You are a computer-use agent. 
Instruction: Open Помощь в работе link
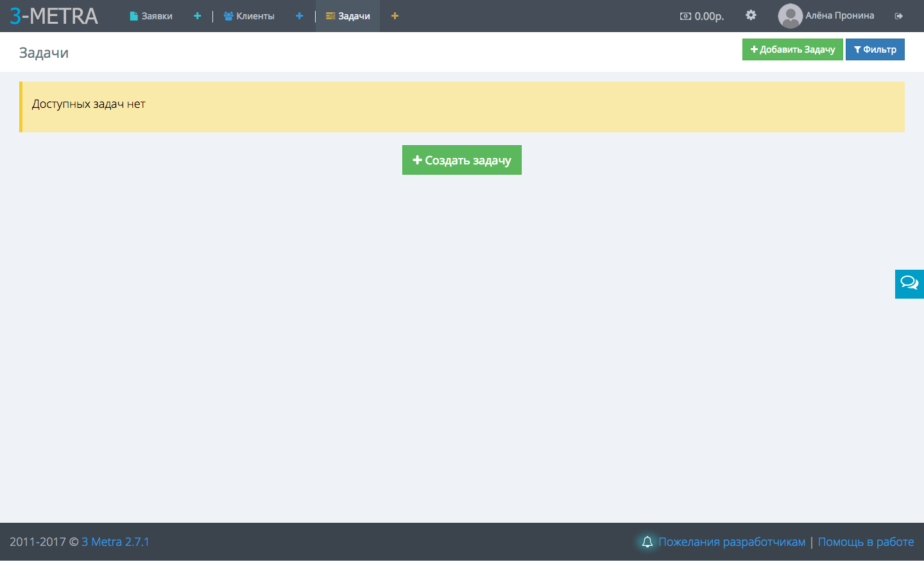866,542
